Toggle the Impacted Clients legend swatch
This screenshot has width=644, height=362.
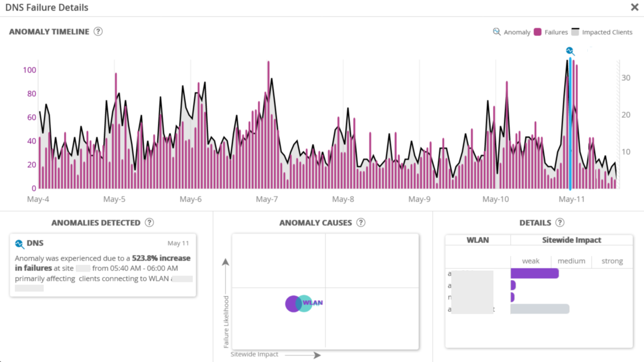(x=575, y=32)
